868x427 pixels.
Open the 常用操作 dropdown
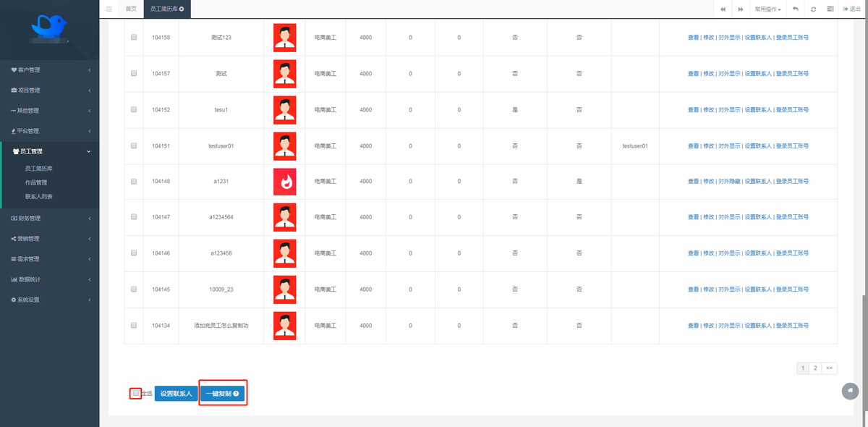coord(767,9)
